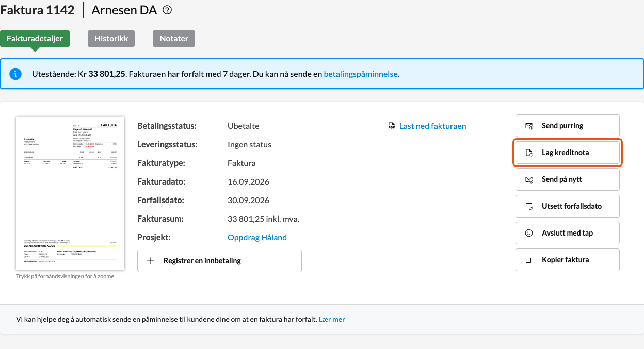Click the Faktura 1142 heading
Image resolution: width=644 pixels, height=349 pixels.
[37, 10]
